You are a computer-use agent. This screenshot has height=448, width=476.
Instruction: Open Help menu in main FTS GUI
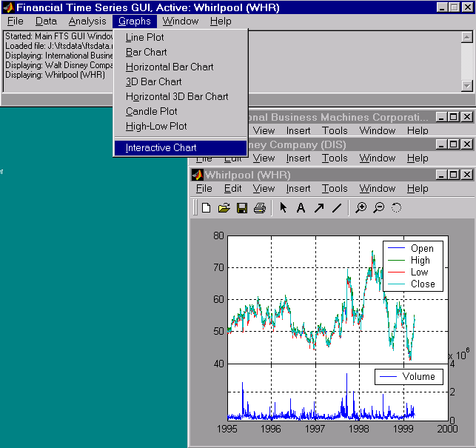click(221, 21)
